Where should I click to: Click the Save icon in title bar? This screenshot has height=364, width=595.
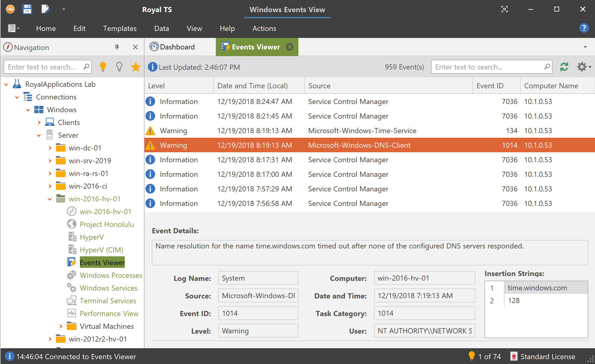[27, 9]
